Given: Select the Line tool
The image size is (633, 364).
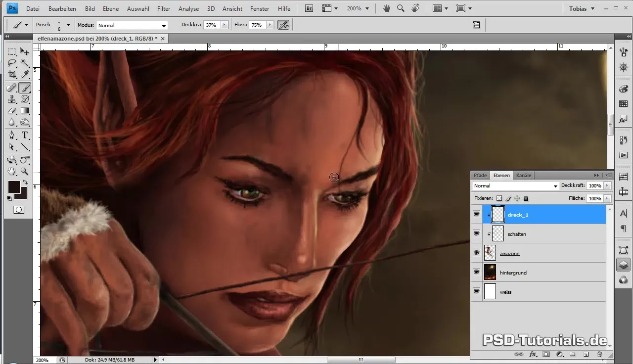Looking at the screenshot, I should 25,147.
